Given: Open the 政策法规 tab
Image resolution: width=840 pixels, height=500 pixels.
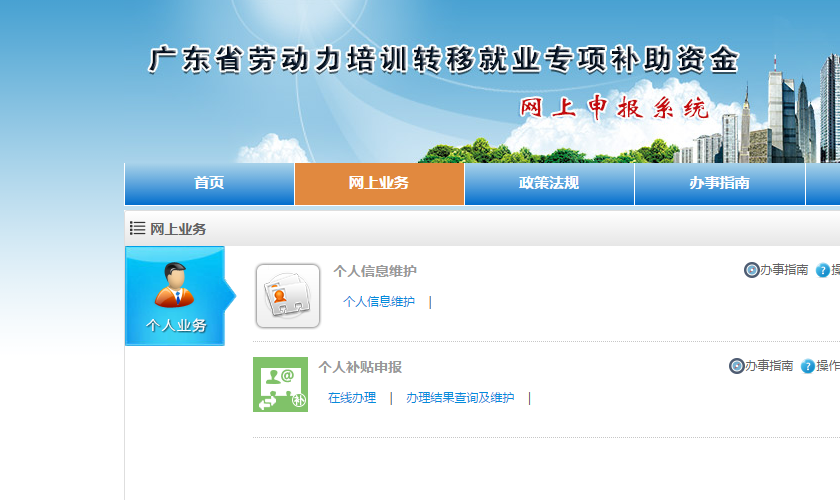Looking at the screenshot, I should click(x=549, y=183).
